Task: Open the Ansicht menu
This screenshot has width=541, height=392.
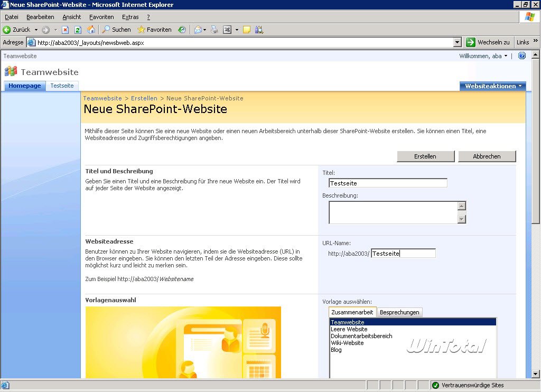Action: 71,17
